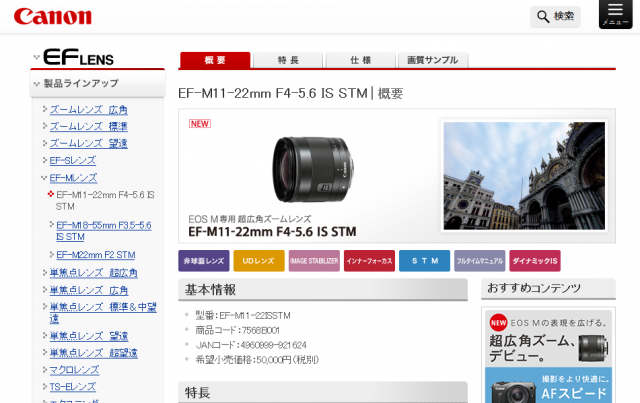Select EF-M11-22mm F4-5.6 IS STM sidebar item
This screenshot has height=403, width=640.
[105, 200]
